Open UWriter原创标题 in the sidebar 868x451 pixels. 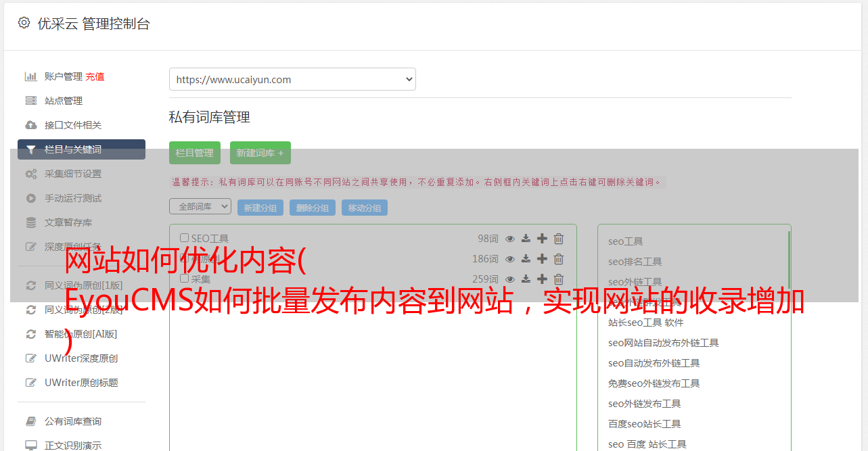81,383
